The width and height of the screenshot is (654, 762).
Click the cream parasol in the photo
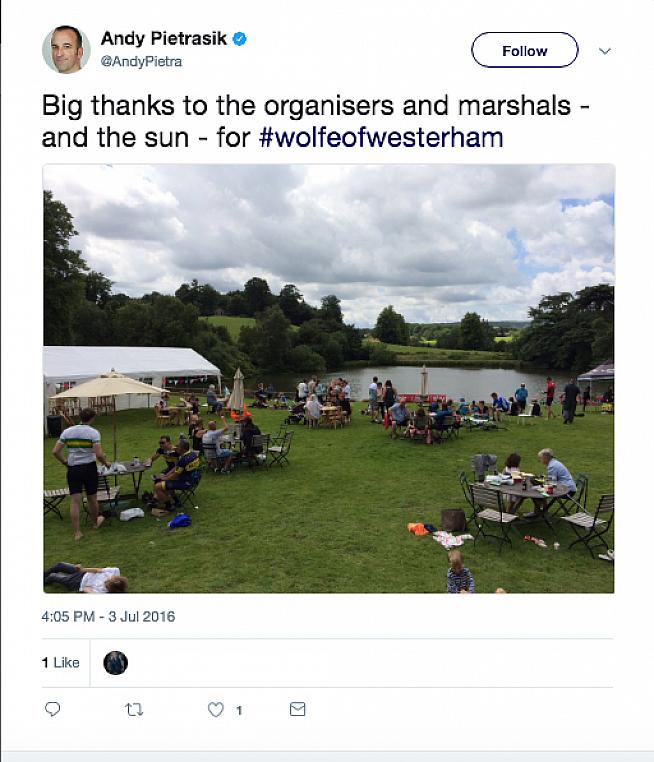pyautogui.click(x=108, y=384)
